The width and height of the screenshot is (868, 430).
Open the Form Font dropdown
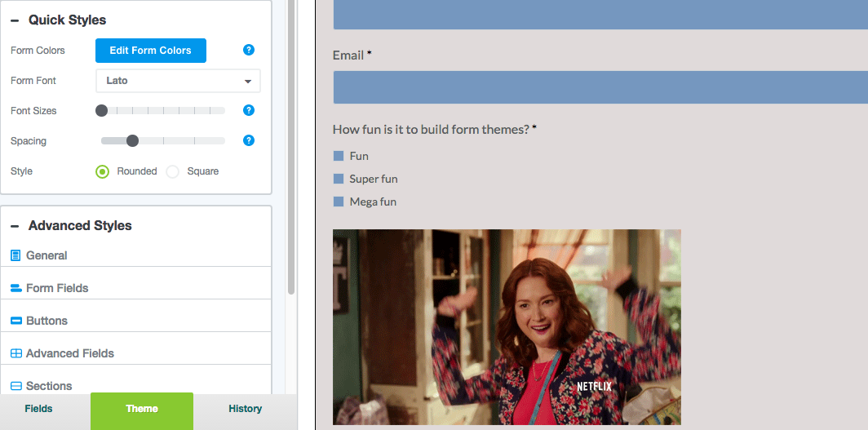pos(178,81)
